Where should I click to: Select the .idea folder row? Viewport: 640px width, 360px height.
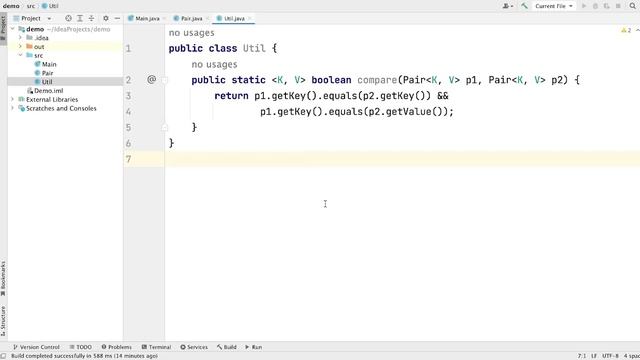(x=65, y=38)
